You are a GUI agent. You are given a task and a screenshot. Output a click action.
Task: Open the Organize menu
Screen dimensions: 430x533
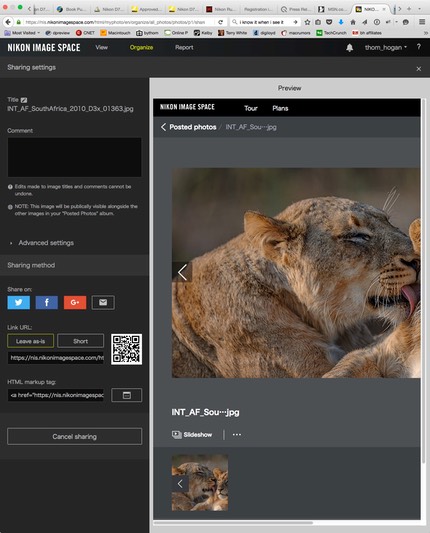141,48
